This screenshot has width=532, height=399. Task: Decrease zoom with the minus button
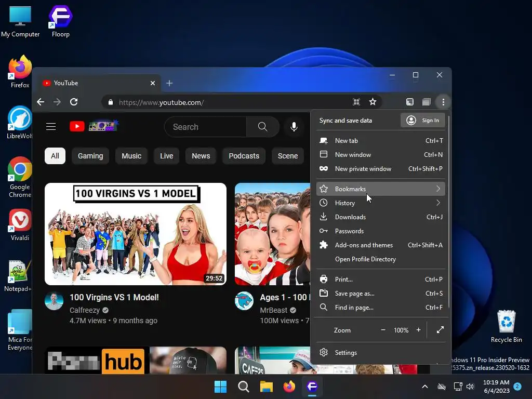[x=383, y=330]
